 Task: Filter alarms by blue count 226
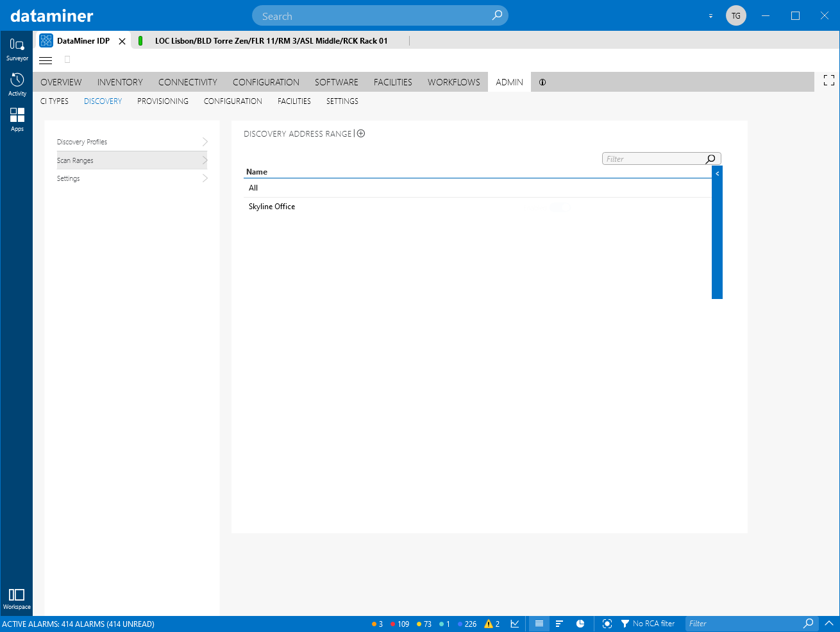pyautogui.click(x=467, y=624)
